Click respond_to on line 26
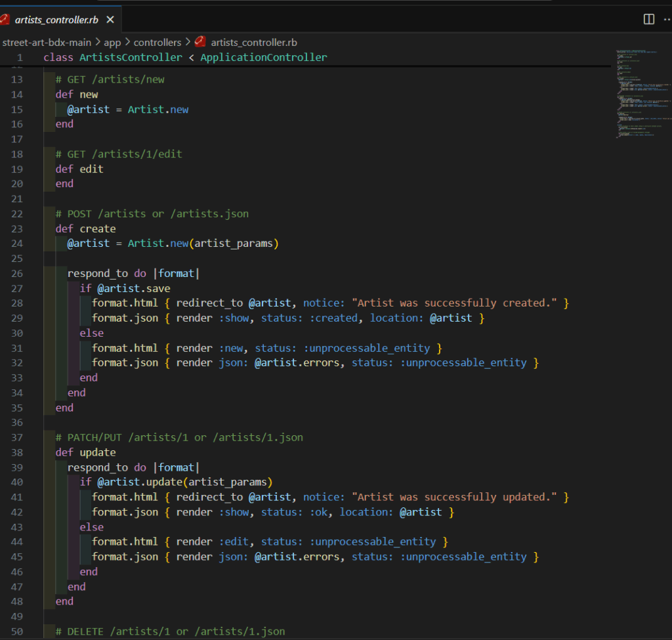The height and width of the screenshot is (640, 672). click(x=97, y=273)
